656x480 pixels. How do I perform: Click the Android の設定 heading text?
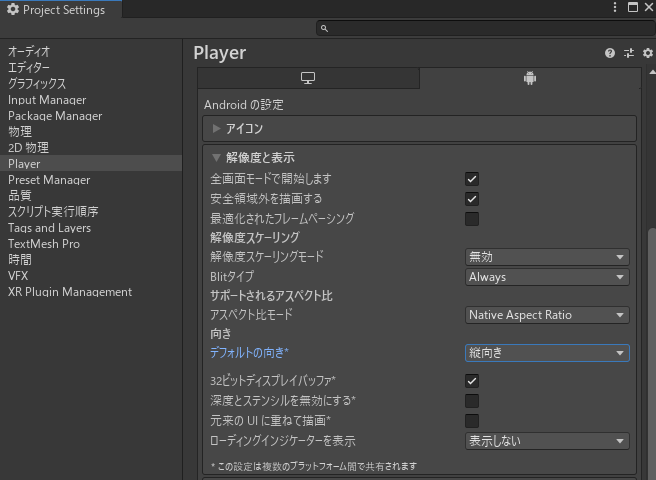[x=243, y=105]
